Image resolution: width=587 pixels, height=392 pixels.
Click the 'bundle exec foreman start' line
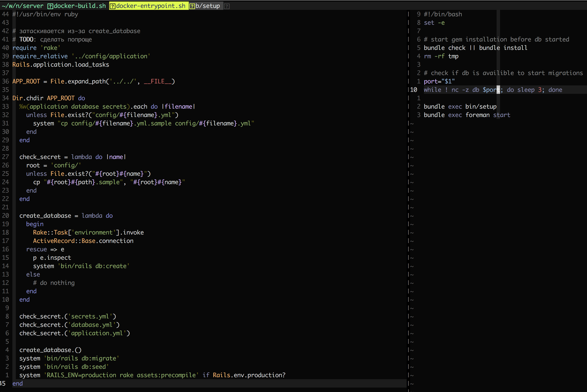tap(467, 115)
